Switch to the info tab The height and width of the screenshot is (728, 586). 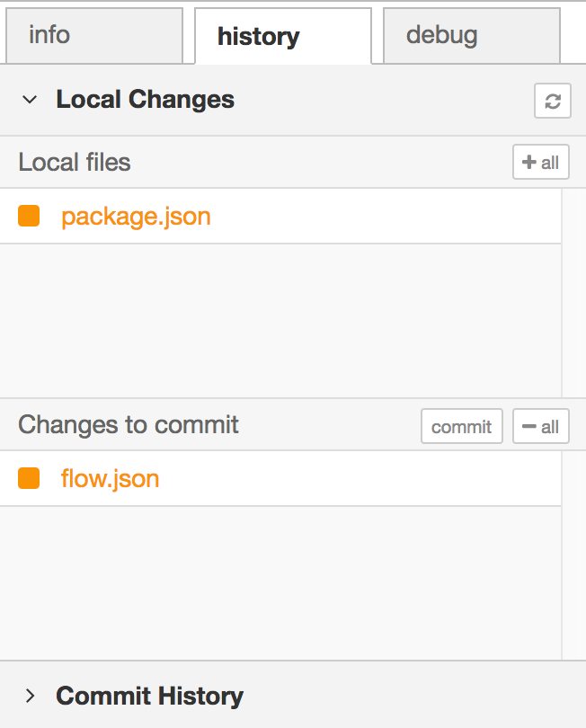[49, 36]
